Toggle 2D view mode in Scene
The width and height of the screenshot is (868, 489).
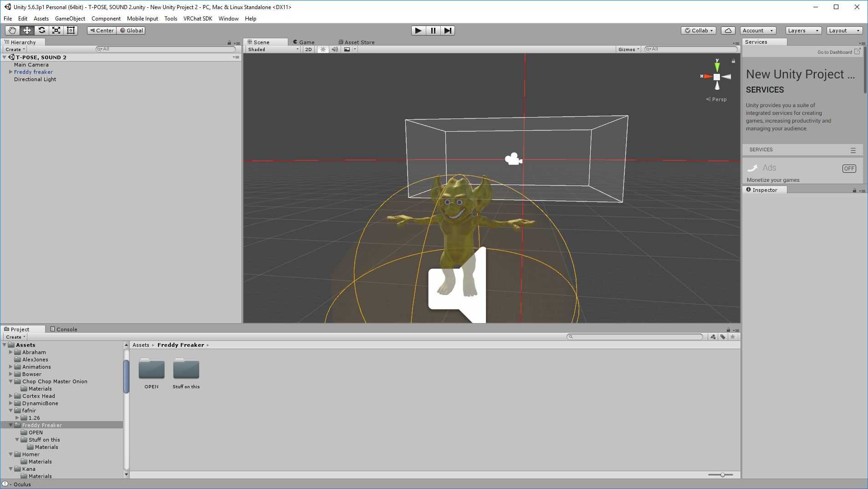(308, 49)
